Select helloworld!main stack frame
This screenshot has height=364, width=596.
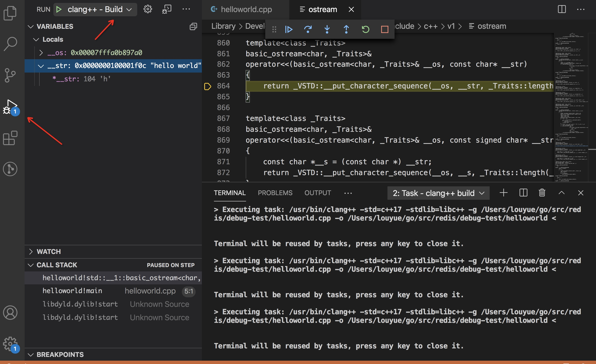pos(113,291)
